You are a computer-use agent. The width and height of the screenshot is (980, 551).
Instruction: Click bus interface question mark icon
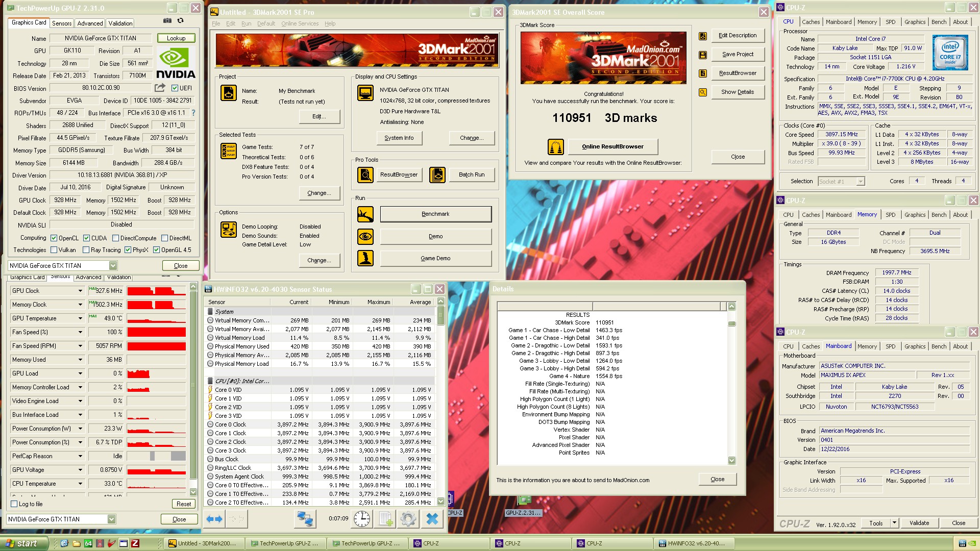point(193,113)
